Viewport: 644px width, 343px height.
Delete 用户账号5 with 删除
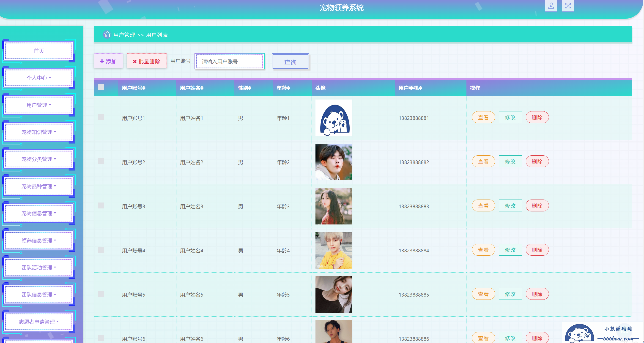pyautogui.click(x=537, y=294)
